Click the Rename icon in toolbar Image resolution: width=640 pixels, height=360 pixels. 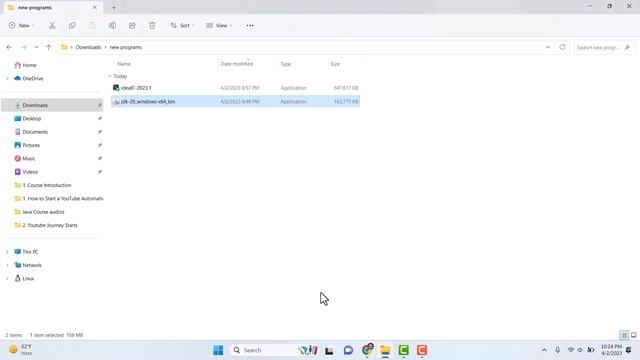click(112, 25)
